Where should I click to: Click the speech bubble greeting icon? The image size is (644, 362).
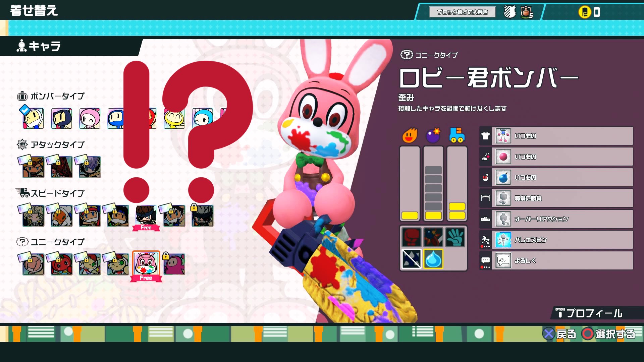click(485, 260)
